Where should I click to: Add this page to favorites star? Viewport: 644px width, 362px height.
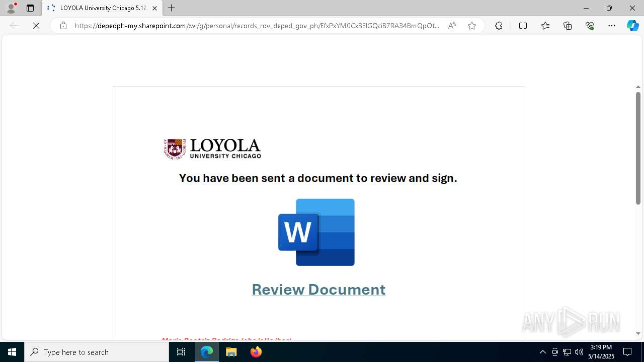(x=472, y=26)
